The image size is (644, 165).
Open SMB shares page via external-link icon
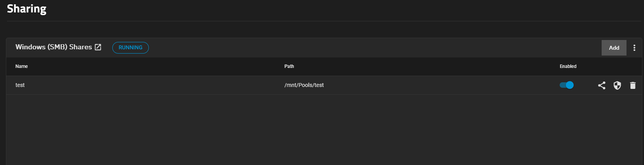click(x=98, y=47)
